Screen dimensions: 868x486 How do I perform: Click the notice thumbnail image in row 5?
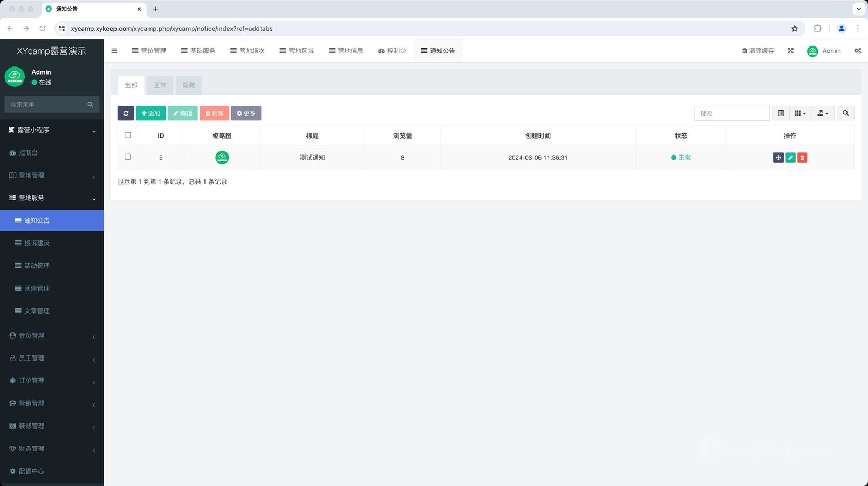coord(222,158)
